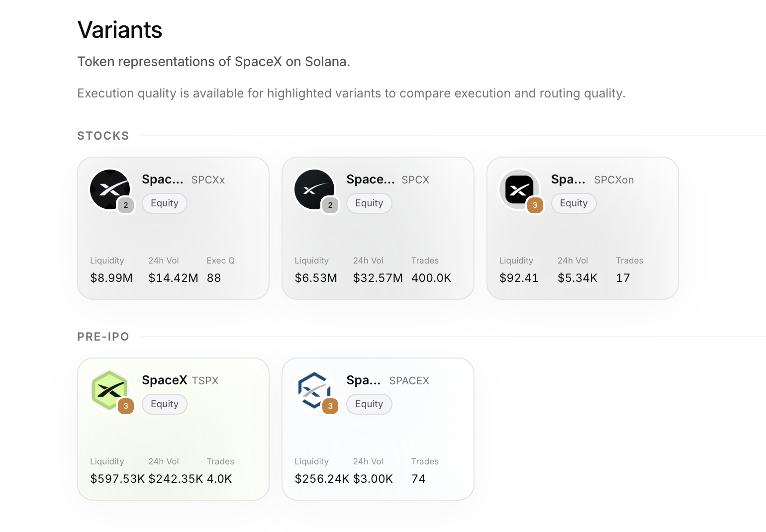Click the Variants page heading
Screen dimensions: 766x532
point(120,30)
